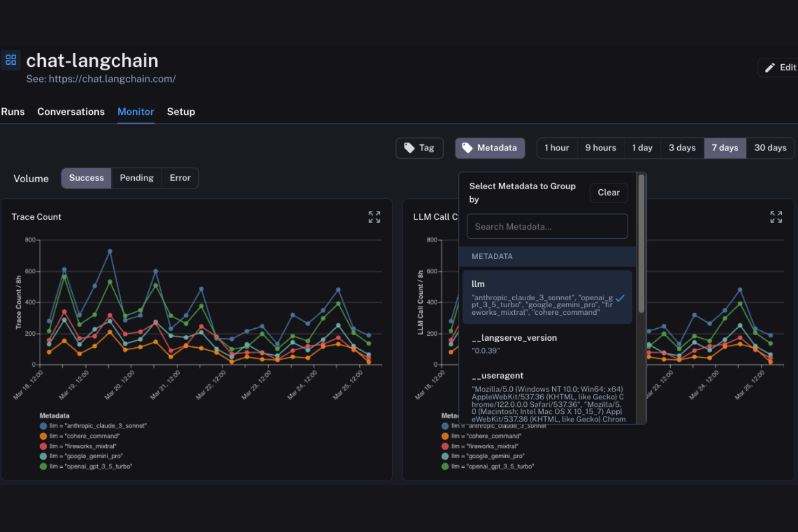Click the Mar 25, 12:00 label on Trace Count axis

[348, 385]
